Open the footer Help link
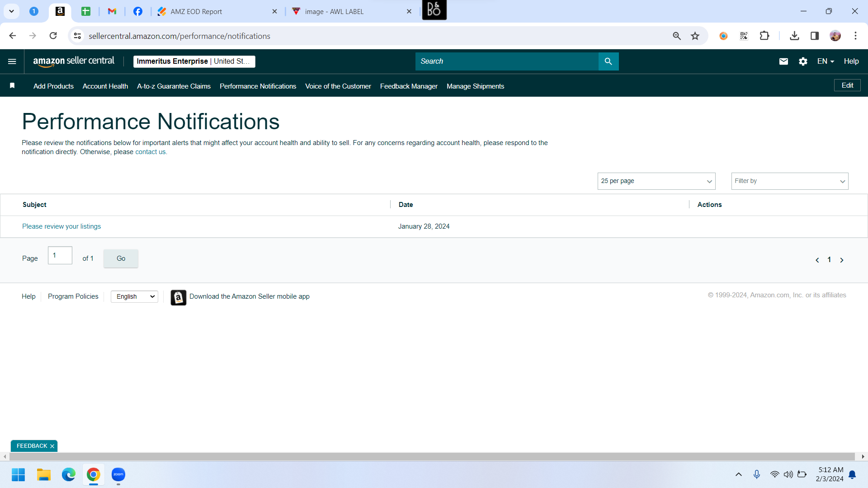This screenshot has height=488, width=868. tap(28, 296)
